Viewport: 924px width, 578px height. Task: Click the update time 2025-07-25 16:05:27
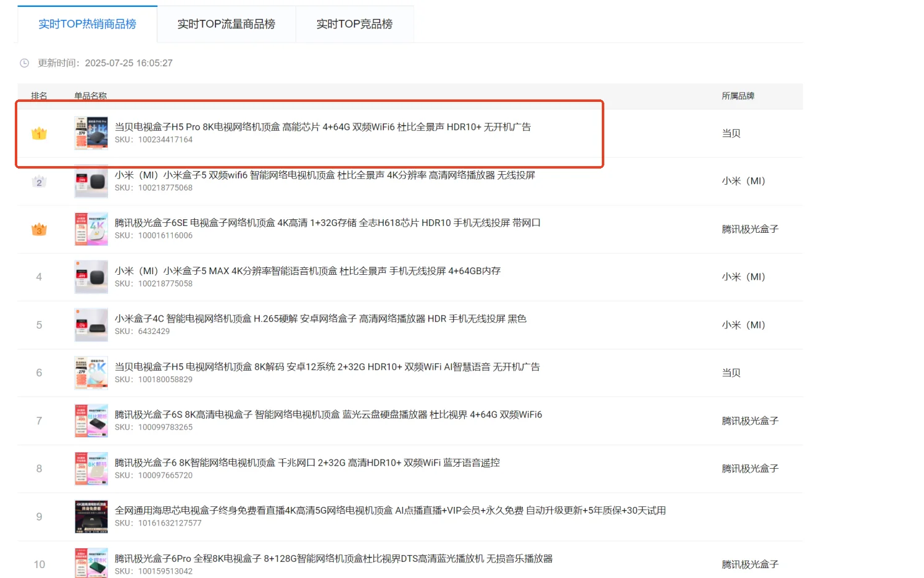[129, 63]
